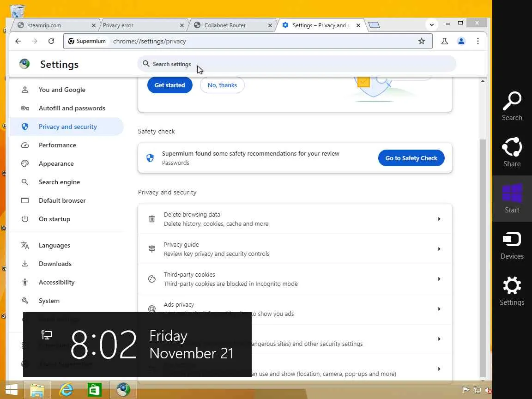The width and height of the screenshot is (532, 399).
Task: Expand the site settings row arrow
Action: [439, 369]
